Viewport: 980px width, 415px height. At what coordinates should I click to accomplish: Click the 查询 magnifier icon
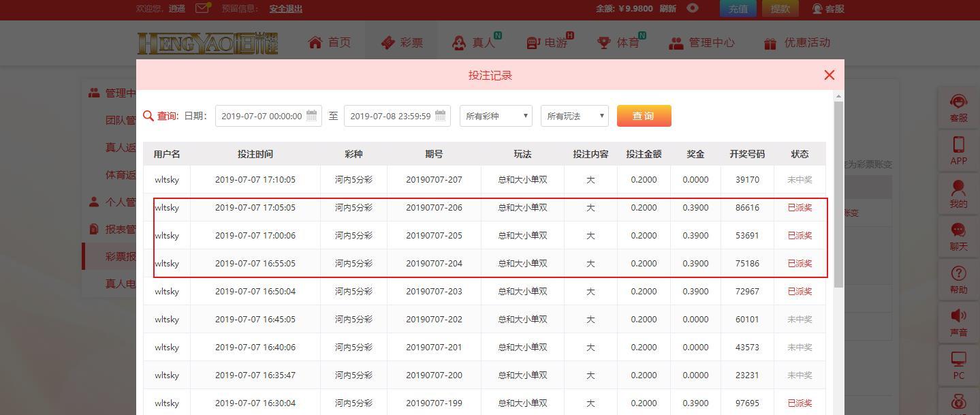click(148, 116)
